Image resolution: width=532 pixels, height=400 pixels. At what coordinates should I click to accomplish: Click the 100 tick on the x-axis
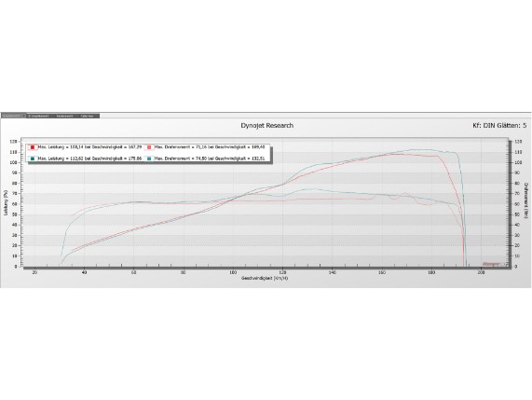click(233, 272)
